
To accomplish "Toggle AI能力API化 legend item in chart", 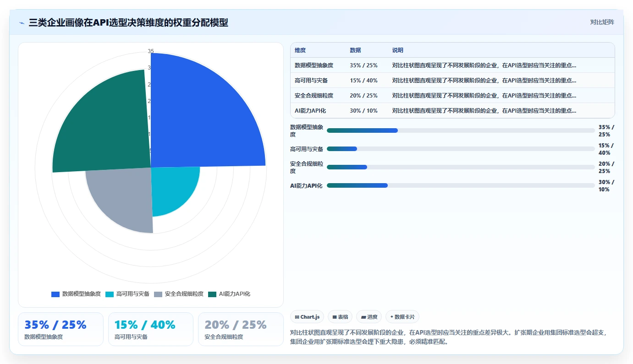I will tap(229, 294).
